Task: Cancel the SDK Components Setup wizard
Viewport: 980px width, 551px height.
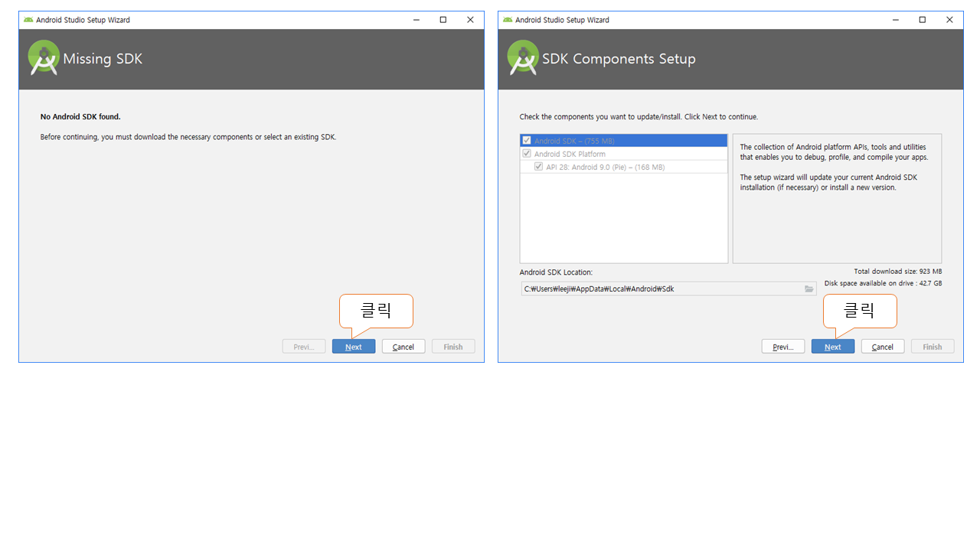Action: click(883, 347)
